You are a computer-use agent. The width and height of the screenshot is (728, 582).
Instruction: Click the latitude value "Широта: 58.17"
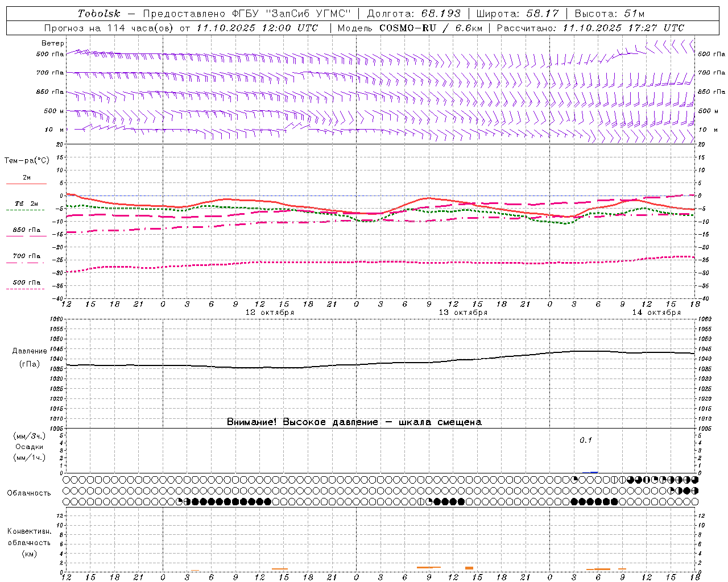[518, 14]
